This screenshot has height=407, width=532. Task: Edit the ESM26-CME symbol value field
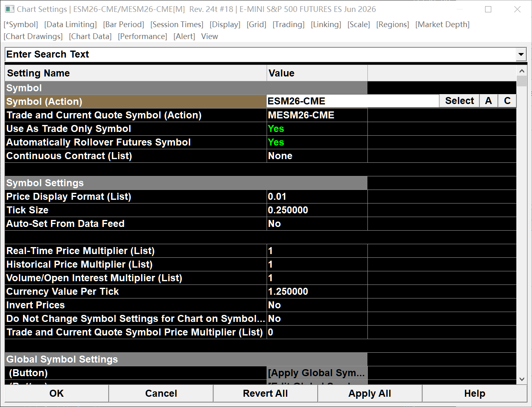(x=353, y=101)
